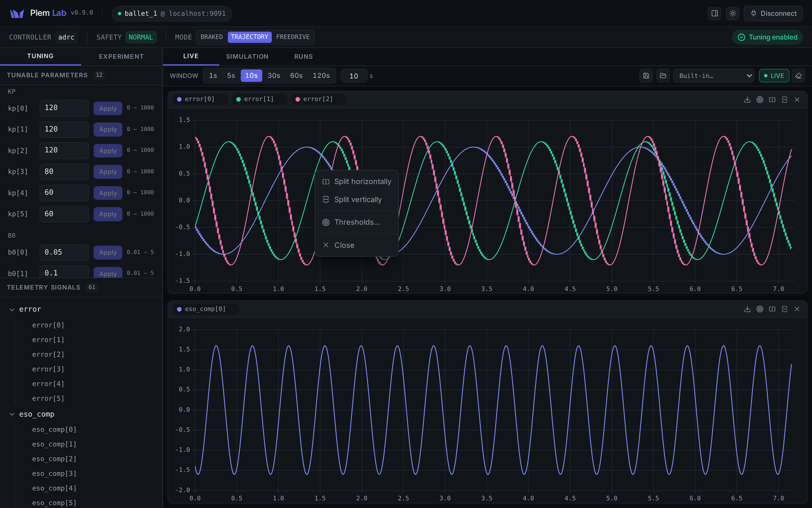Toggle the error[2] pink series chip
The height and width of the screenshot is (508, 812).
[x=318, y=99]
